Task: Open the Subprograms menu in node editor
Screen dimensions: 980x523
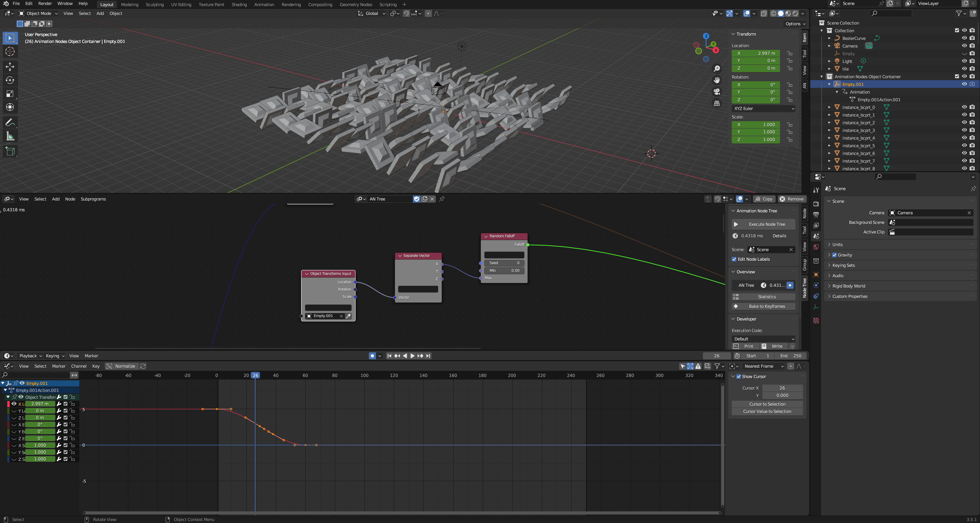Action: coord(93,199)
